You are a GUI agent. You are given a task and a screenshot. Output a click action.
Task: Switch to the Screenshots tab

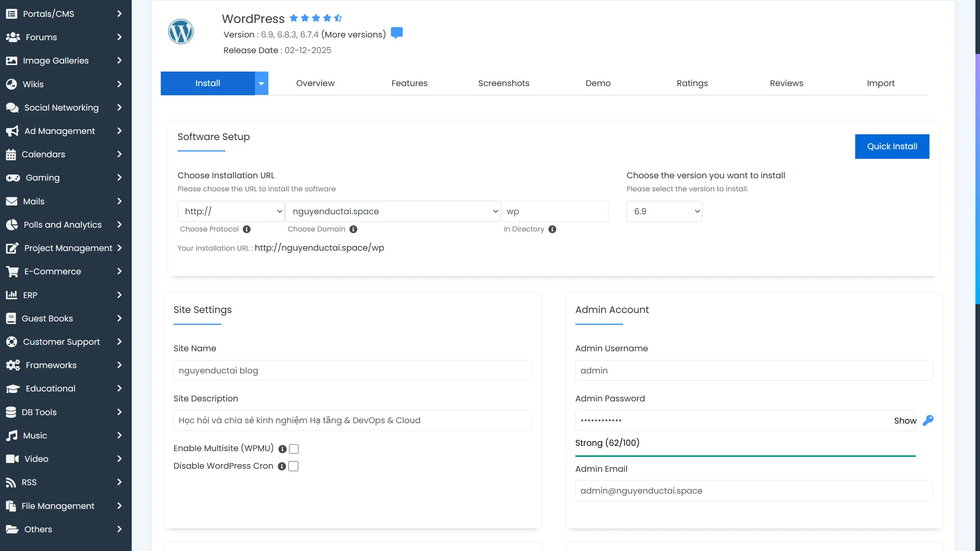503,83
